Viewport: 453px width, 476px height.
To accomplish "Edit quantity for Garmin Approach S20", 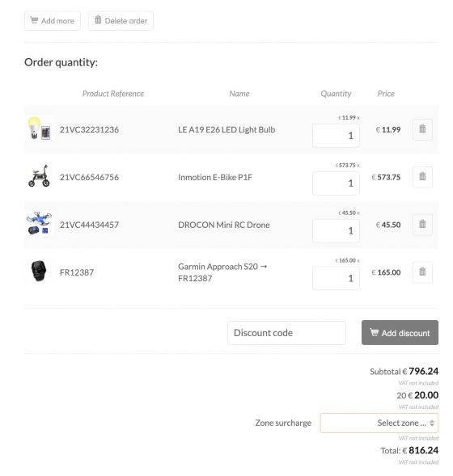I will pyautogui.click(x=336, y=278).
